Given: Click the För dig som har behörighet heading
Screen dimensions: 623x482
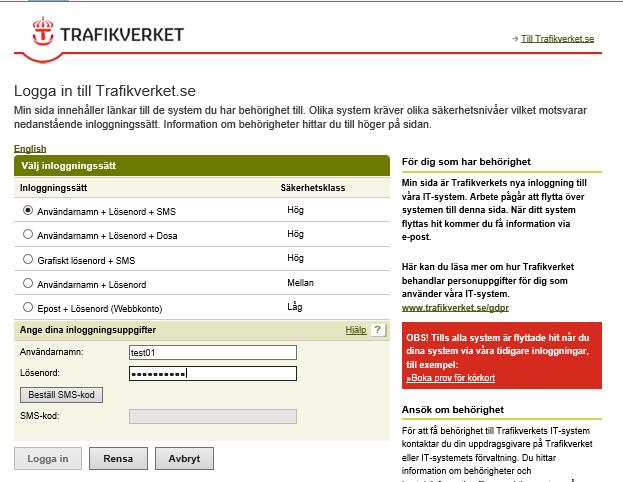Looking at the screenshot, I should coord(466,162).
